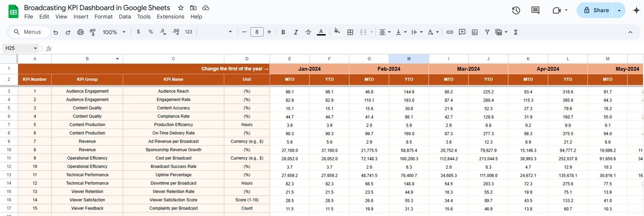Insert chart icon in toolbar
Image resolution: width=644 pixels, height=216 pixels.
tap(474, 32)
